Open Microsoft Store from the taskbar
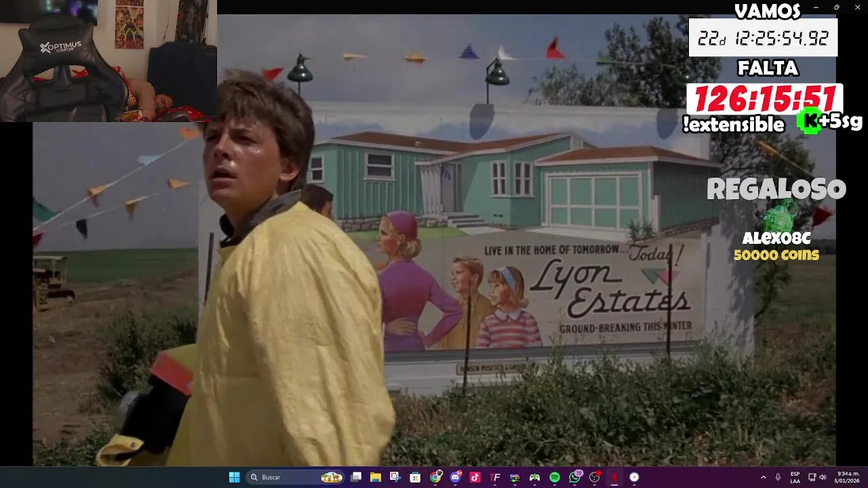 [415, 477]
